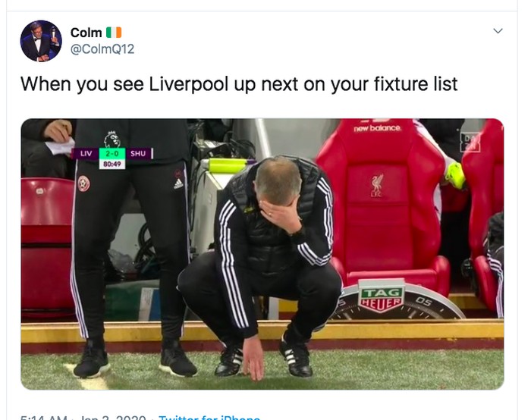The width and height of the screenshot is (531, 420).
Task: Open the tweet timestamp Jan 3, 2020
Action: coord(112,417)
